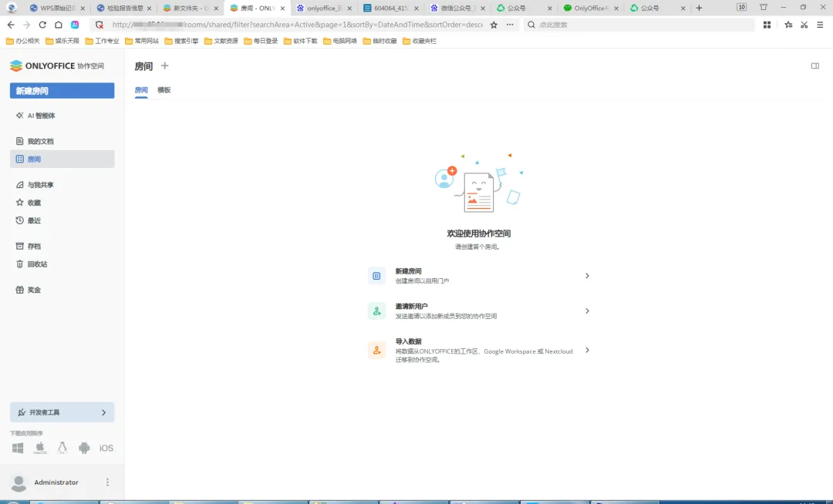Click the blue 新建房间 button
The image size is (833, 504).
click(x=62, y=91)
